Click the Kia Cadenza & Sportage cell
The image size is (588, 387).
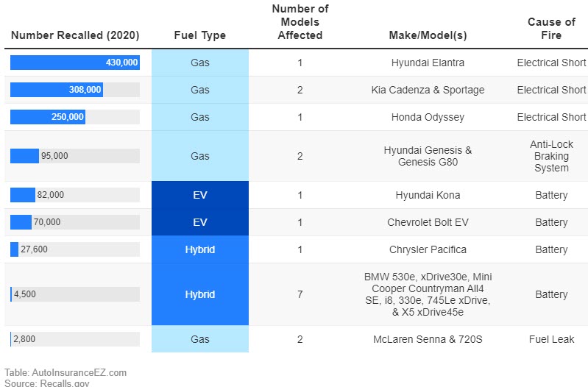(x=428, y=90)
